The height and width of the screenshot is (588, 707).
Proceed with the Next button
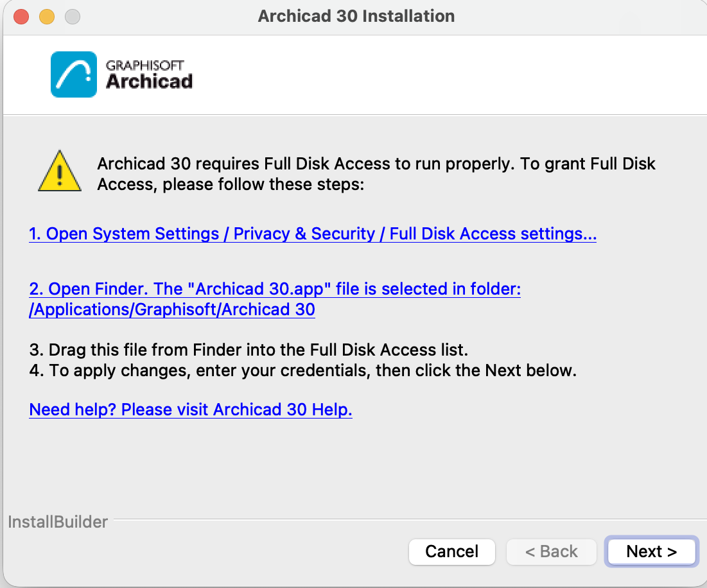[652, 551]
